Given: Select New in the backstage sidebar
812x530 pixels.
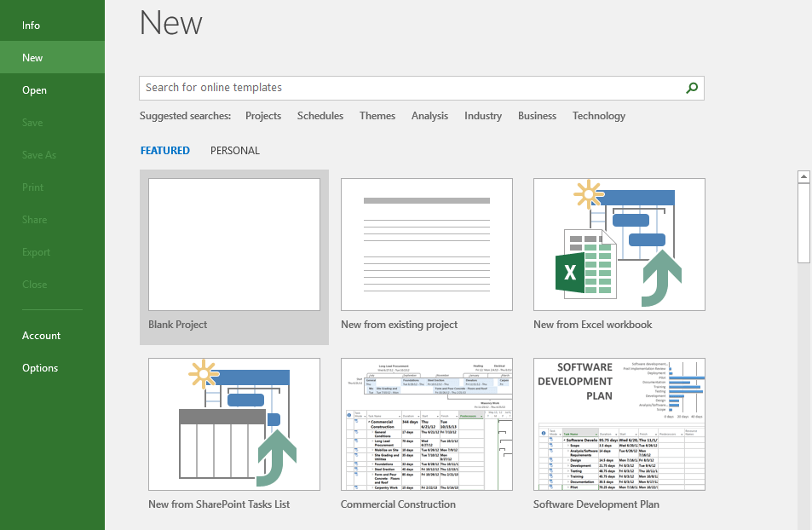Looking at the screenshot, I should click(52, 57).
